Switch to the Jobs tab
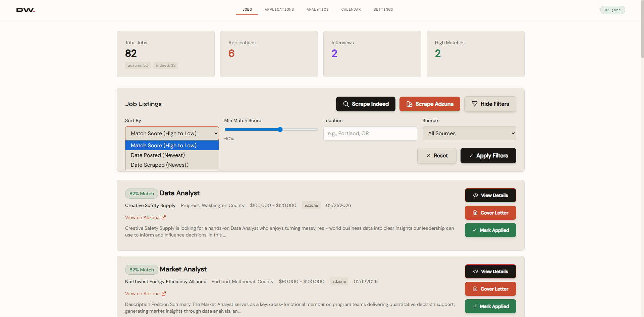644x317 pixels. click(247, 9)
